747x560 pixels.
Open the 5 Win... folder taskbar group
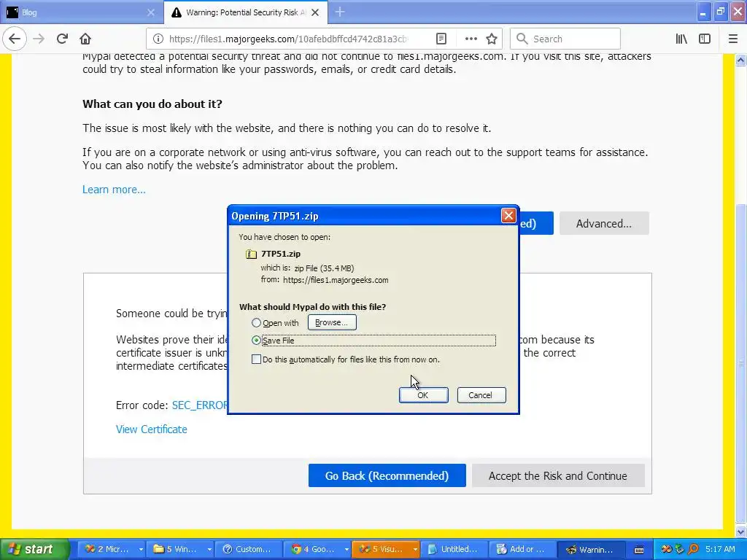175,549
